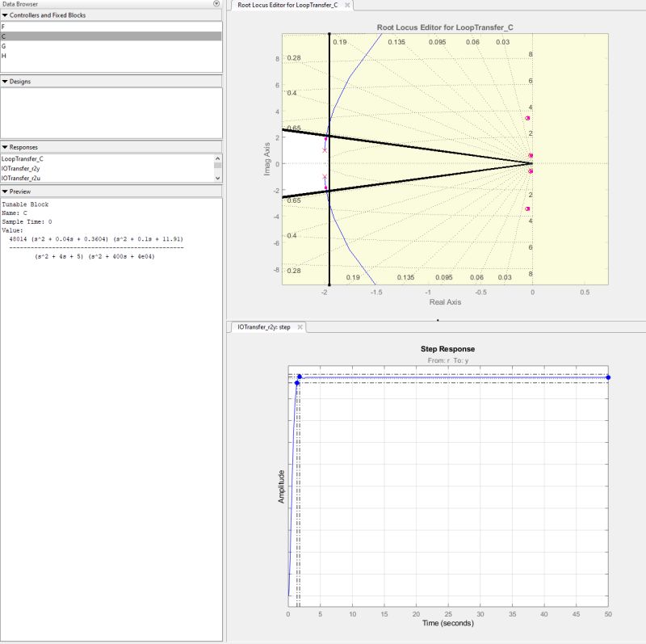Switch to Root Locus Editor for LoopTransfer_C tab
The image size is (646, 644).
point(287,6)
